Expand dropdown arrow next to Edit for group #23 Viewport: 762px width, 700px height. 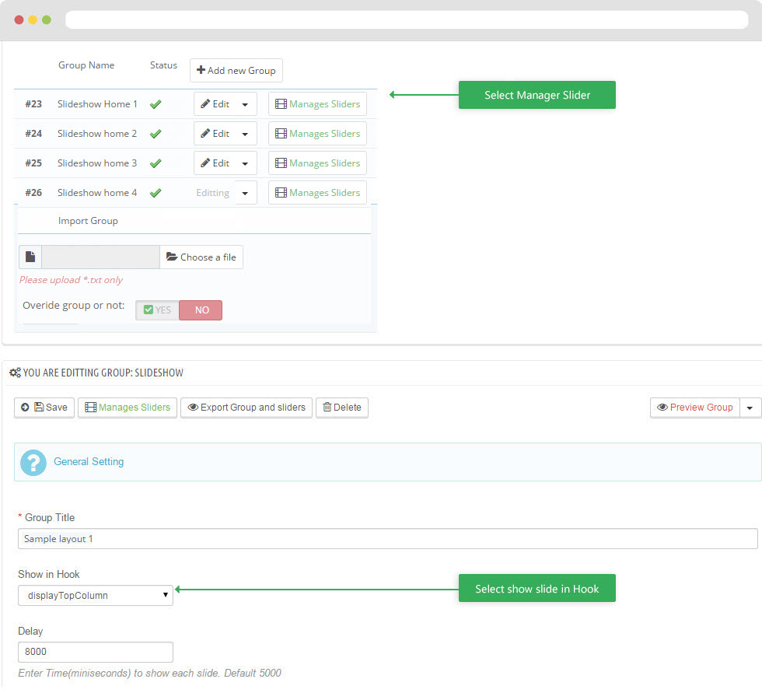click(246, 104)
